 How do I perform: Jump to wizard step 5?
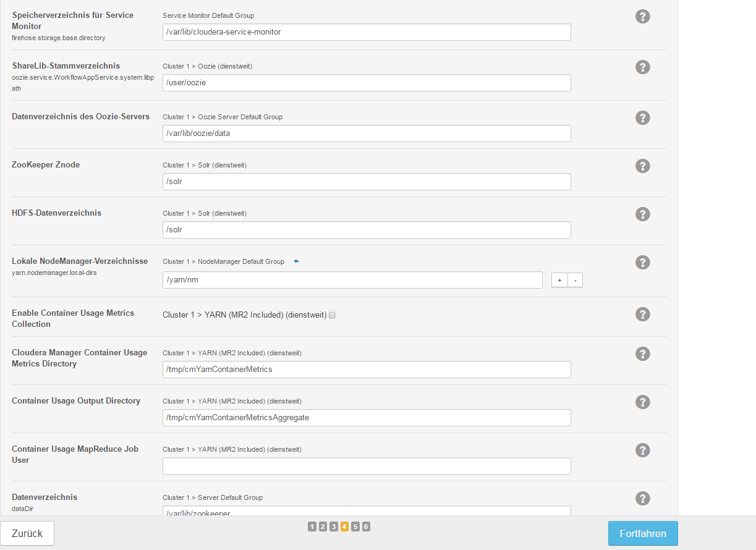(x=355, y=527)
